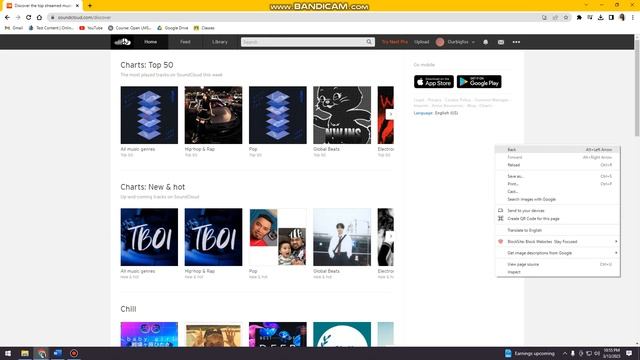Close the Discover tab
The height and width of the screenshot is (360, 640).
click(77, 6)
